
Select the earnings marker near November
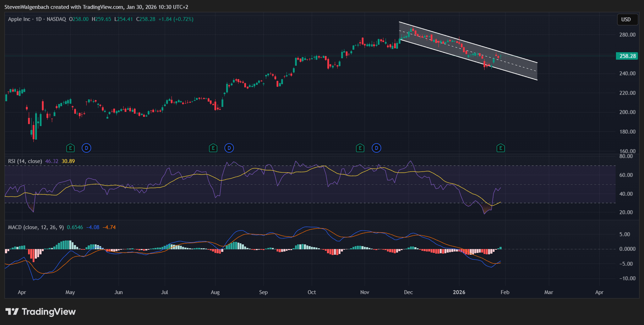[360, 148]
